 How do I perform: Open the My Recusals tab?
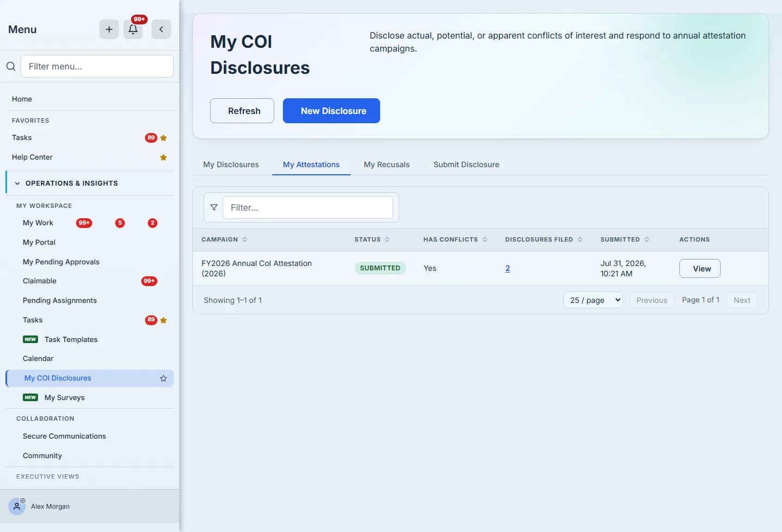point(387,164)
